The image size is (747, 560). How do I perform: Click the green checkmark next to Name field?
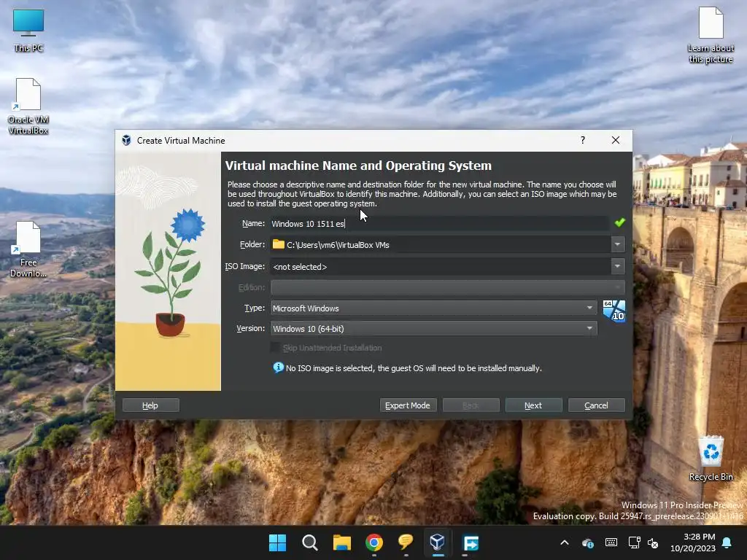click(x=619, y=223)
